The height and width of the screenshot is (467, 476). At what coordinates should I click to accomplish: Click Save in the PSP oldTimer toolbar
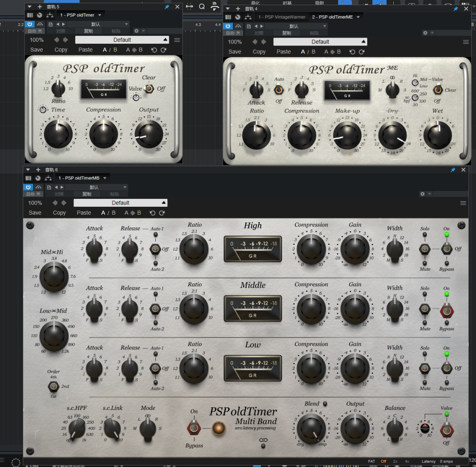pos(36,50)
